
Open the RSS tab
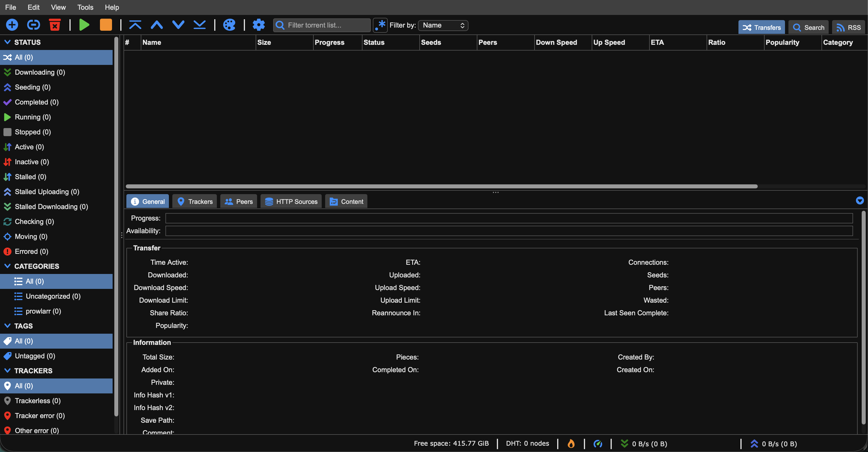(x=848, y=28)
